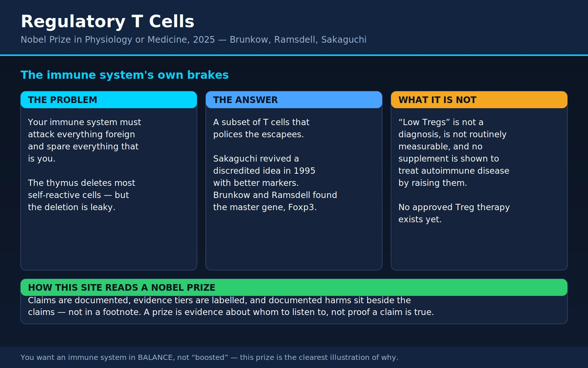Click the green HOW THIS SITE READS banner
588x368 pixels.
294,287
